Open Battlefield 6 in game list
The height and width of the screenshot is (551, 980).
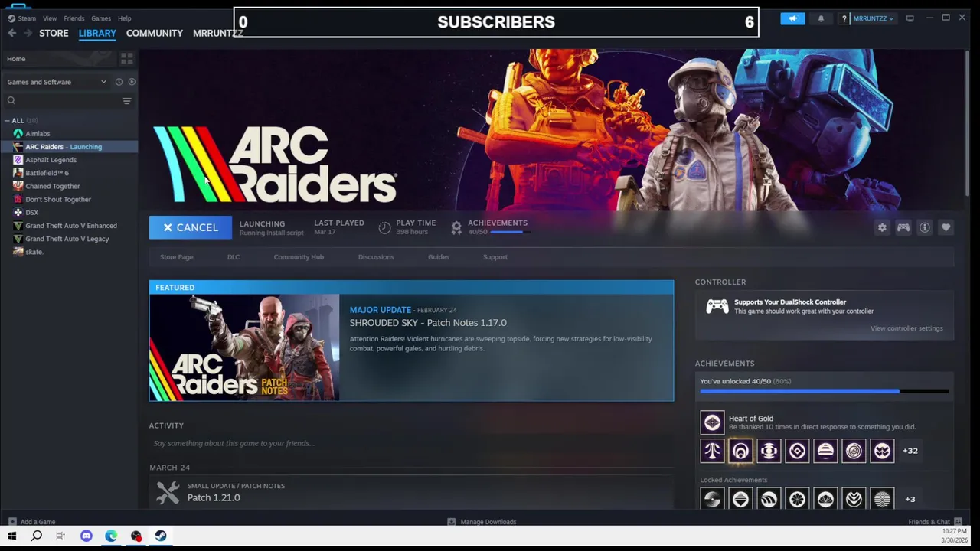[x=47, y=173]
